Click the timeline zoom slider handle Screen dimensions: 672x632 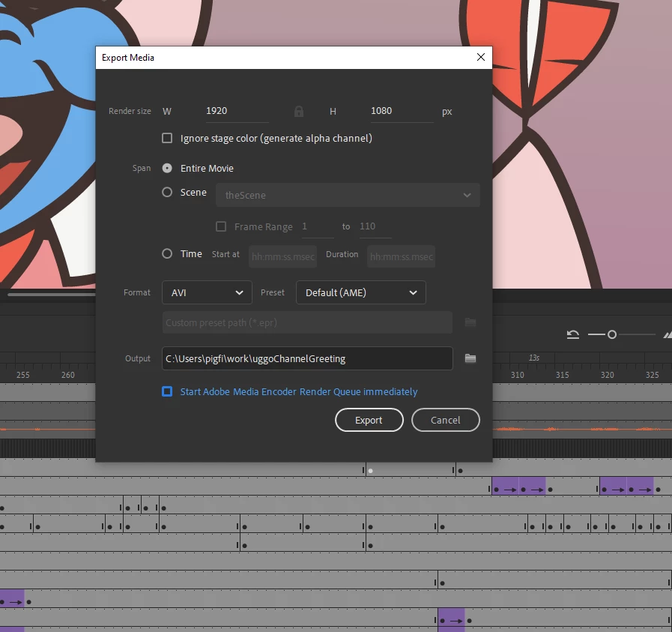tap(612, 334)
